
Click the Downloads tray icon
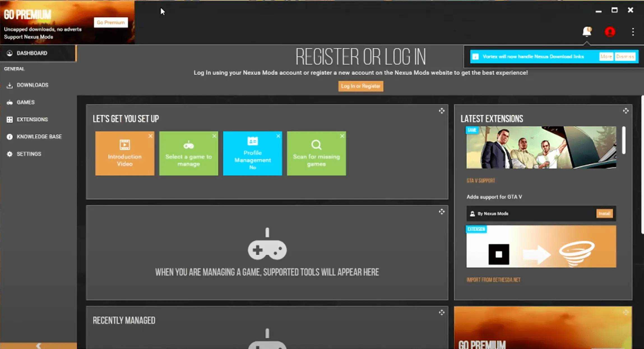pos(10,85)
